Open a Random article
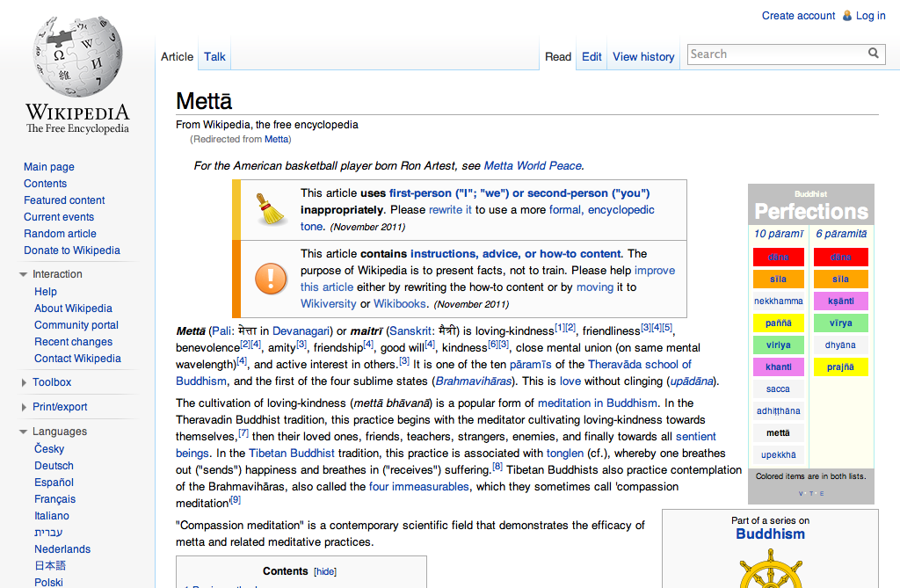900x588 pixels. point(60,234)
